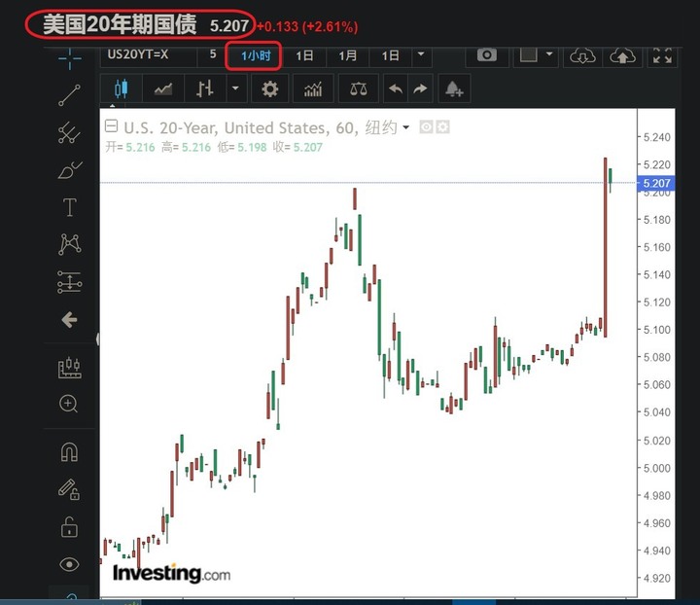
Task: Click the 美国20年期国债 title
Action: coord(120,25)
